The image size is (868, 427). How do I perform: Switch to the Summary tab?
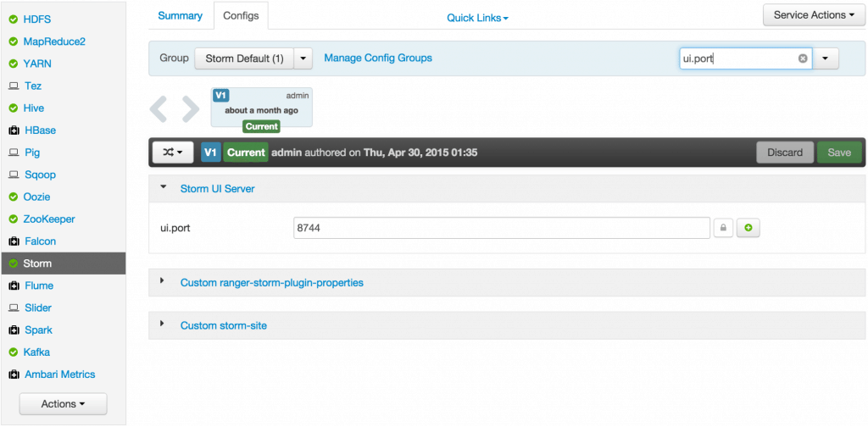pyautogui.click(x=180, y=16)
